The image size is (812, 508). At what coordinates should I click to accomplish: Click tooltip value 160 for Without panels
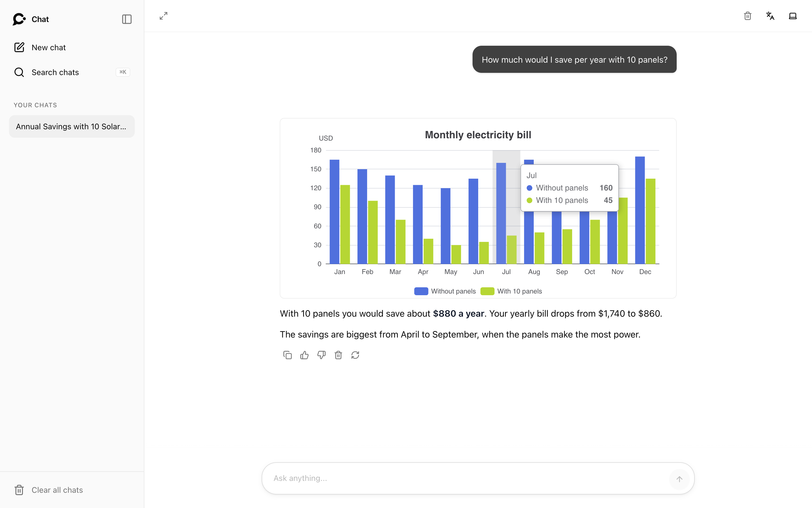(x=606, y=188)
